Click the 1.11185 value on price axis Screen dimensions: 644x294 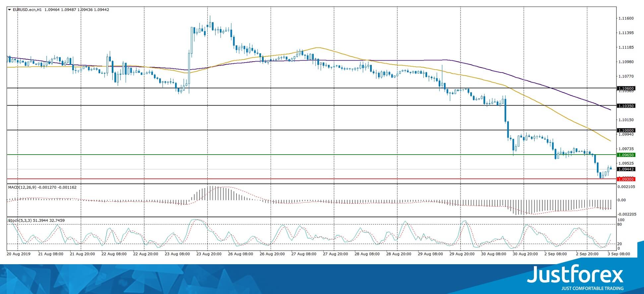[x=626, y=47]
